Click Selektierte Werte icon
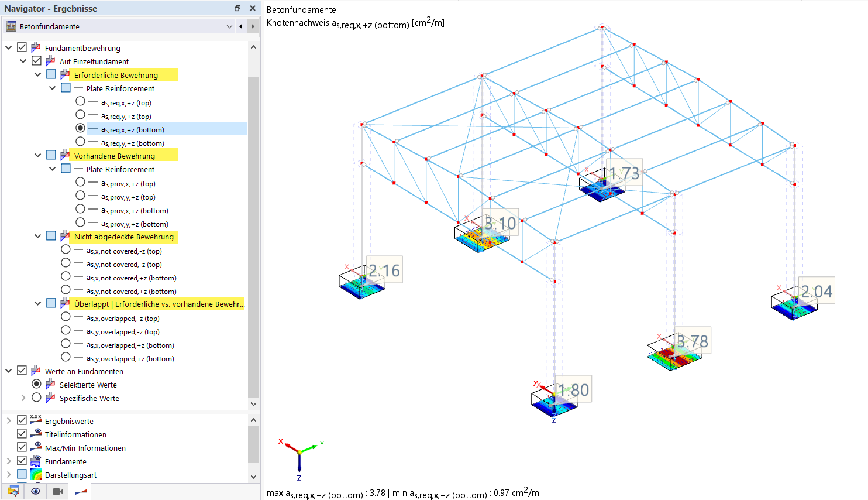 click(x=50, y=384)
